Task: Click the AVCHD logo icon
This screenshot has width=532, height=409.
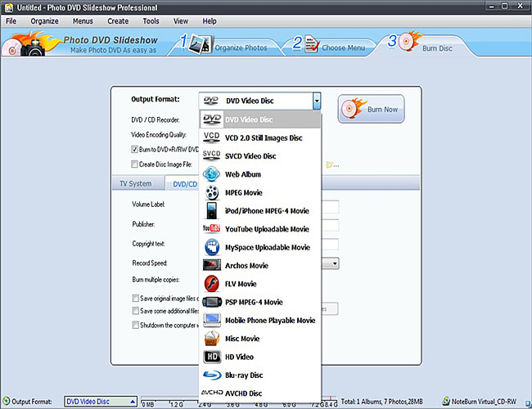Action: click(212, 393)
